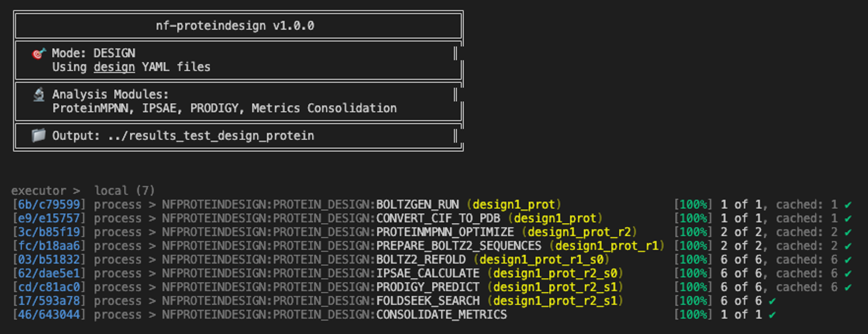This screenshot has width=868, height=334.
Task: Click the PREPARE_BOLTZ2_SEQUENCES process name
Action: [x=458, y=246]
